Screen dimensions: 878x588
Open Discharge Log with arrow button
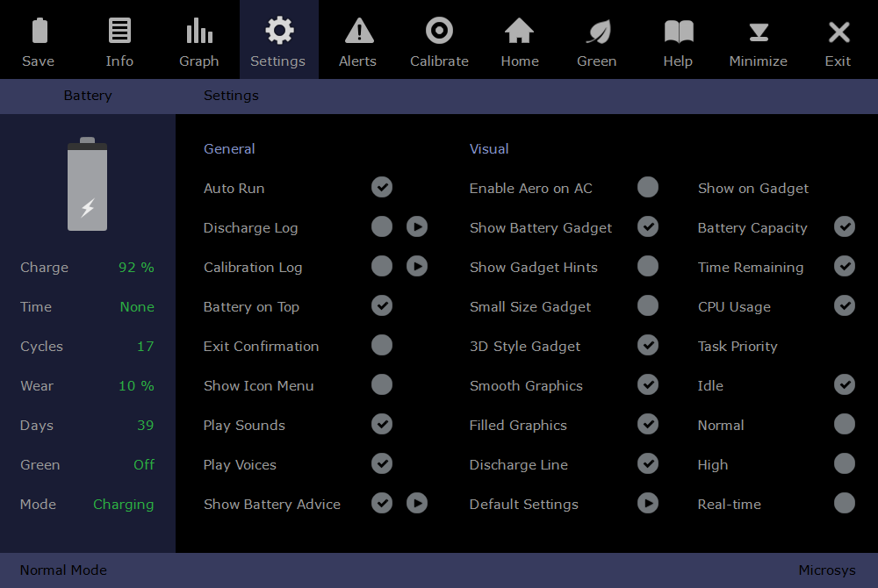click(417, 226)
